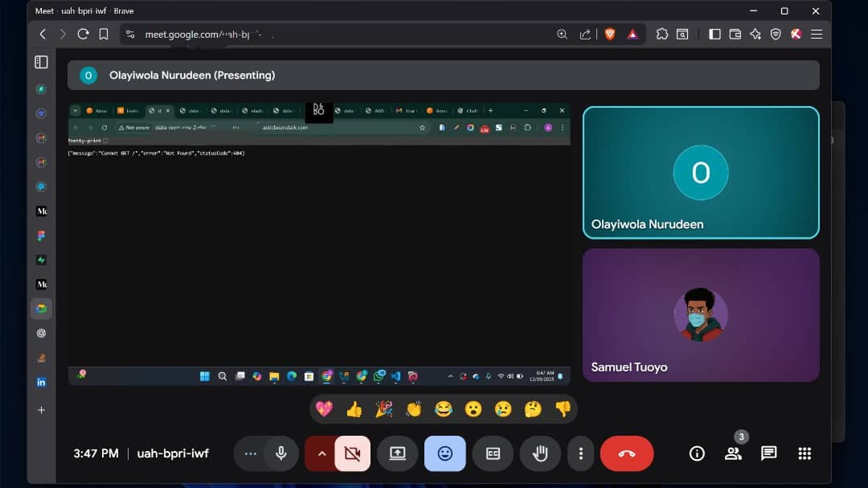Screen dimensions: 868x488
Task: Raise your hand in the meeting
Action: click(x=540, y=453)
